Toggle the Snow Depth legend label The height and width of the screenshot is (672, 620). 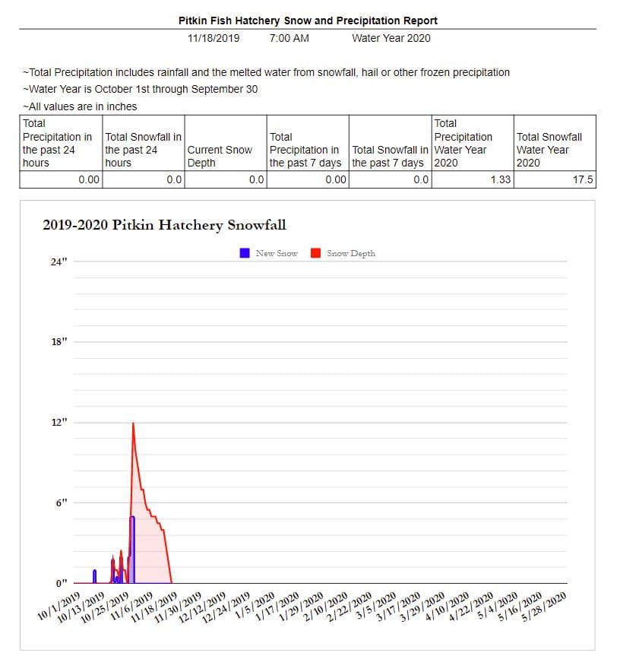tap(350, 253)
